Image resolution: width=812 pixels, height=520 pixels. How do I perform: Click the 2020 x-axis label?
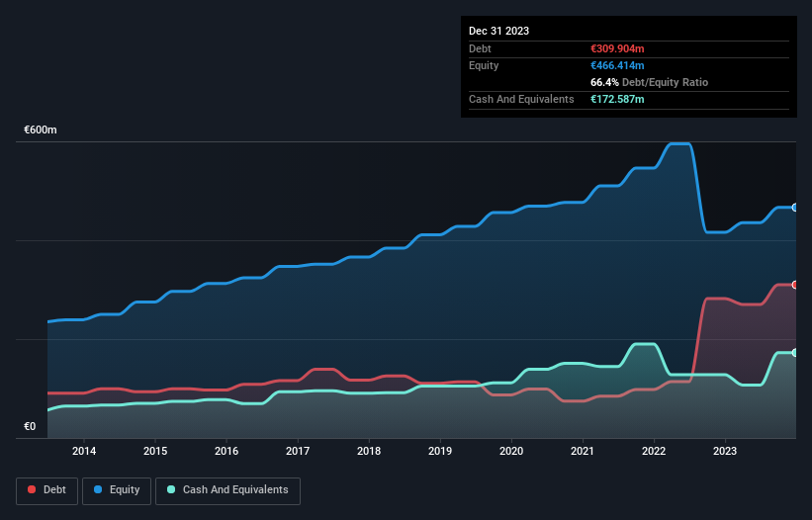pyautogui.click(x=511, y=451)
